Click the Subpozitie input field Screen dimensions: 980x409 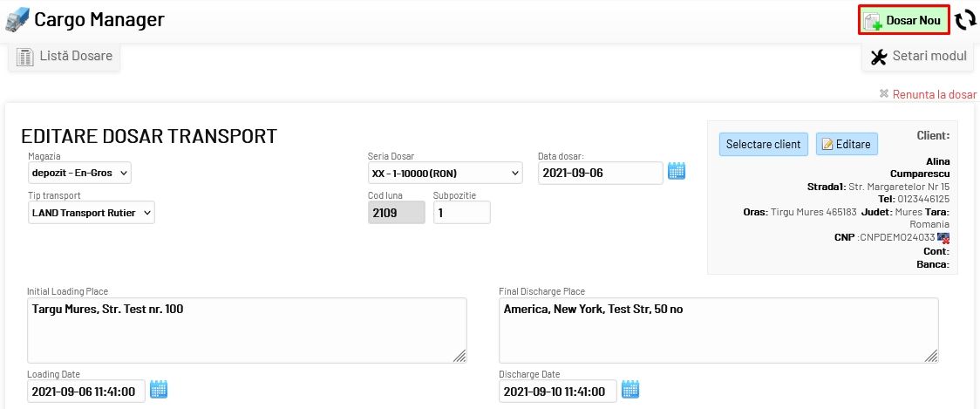coord(461,212)
